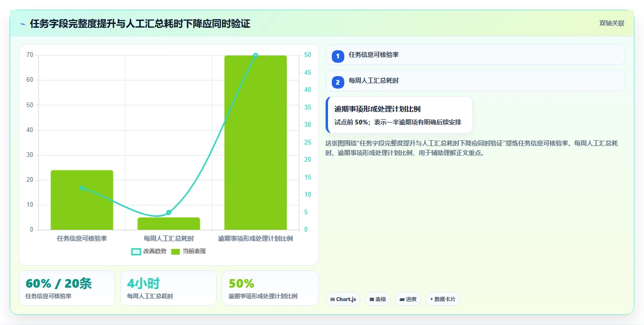Screen dimensions: 644x325
Task: Click the line point above 任务信息可核验率
Action: 82,188
